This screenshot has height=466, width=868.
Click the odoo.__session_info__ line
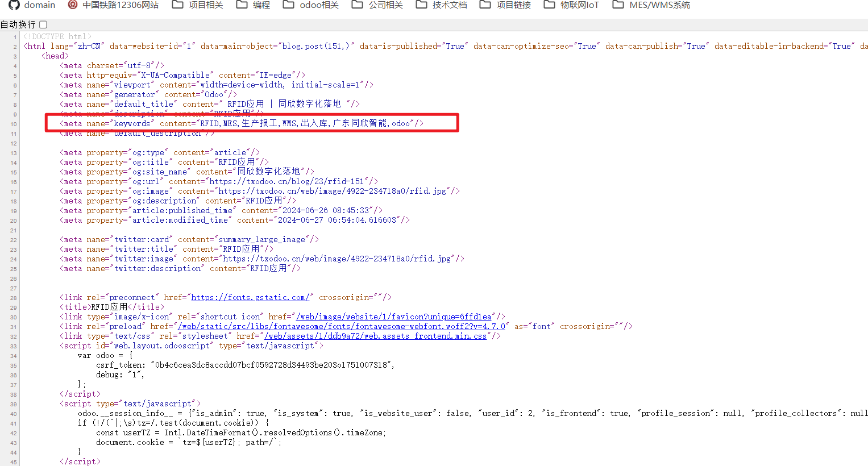473,413
